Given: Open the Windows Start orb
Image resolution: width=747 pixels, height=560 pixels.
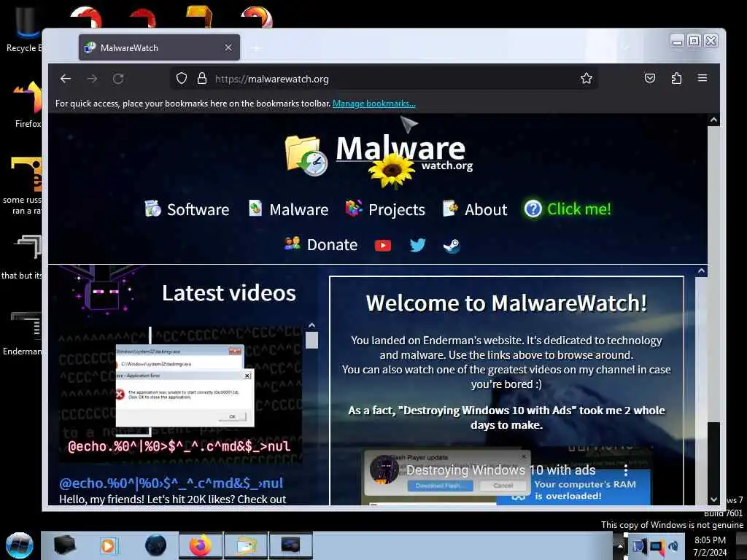Looking at the screenshot, I should pos(20,545).
